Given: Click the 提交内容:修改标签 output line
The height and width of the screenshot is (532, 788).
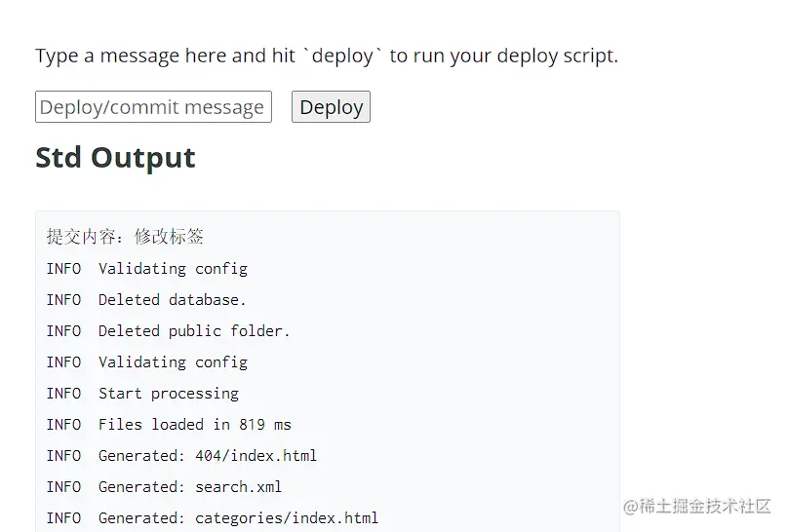Looking at the screenshot, I should click(125, 237).
